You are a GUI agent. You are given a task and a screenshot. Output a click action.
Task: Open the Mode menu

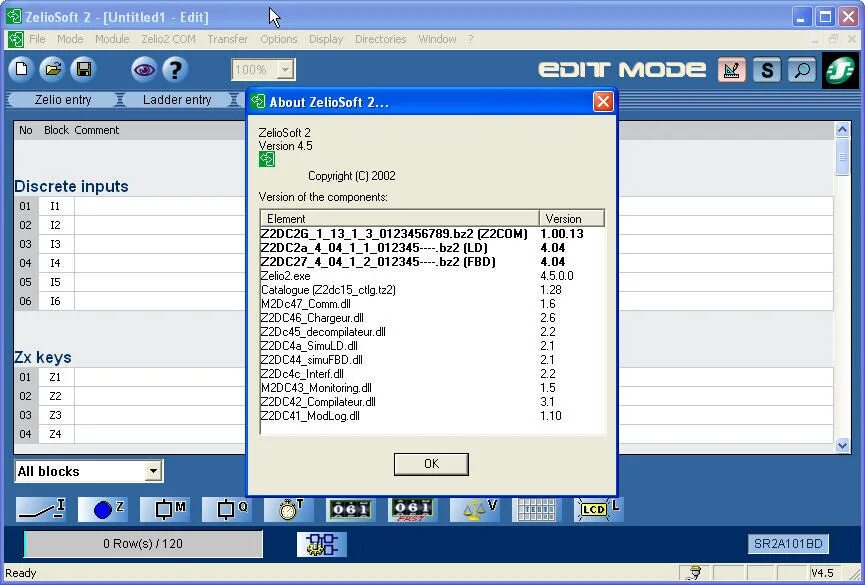(70, 39)
